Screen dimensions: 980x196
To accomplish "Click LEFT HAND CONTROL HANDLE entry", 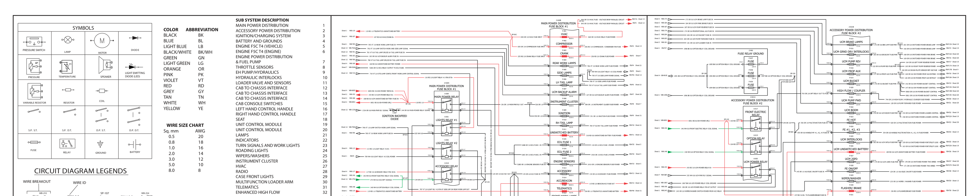I will pyautogui.click(x=264, y=109).
